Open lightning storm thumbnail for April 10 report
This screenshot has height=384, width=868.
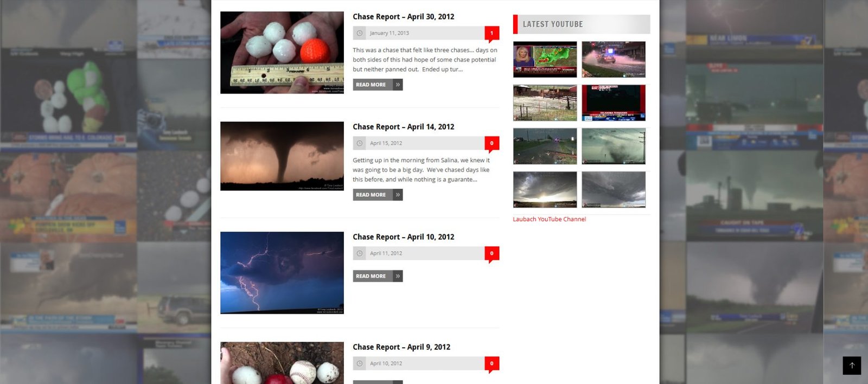282,273
